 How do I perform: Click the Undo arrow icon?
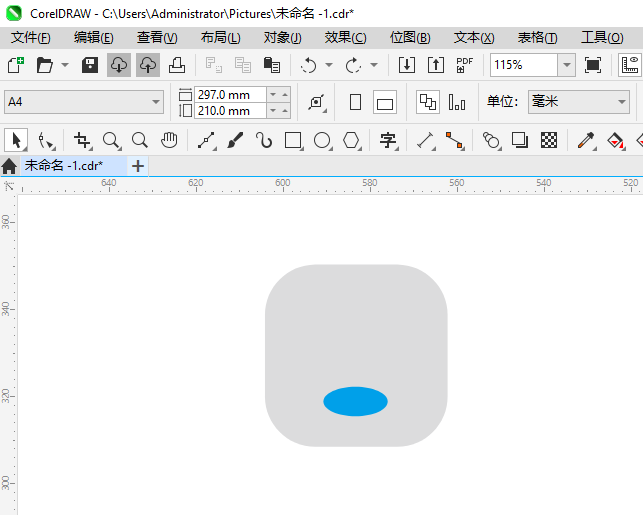(x=308, y=65)
